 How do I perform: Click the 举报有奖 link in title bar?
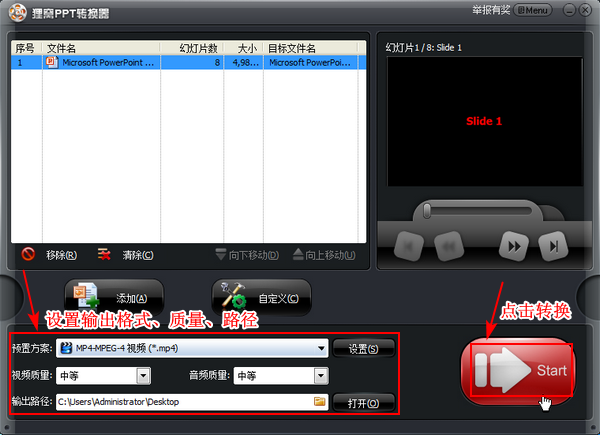click(491, 10)
